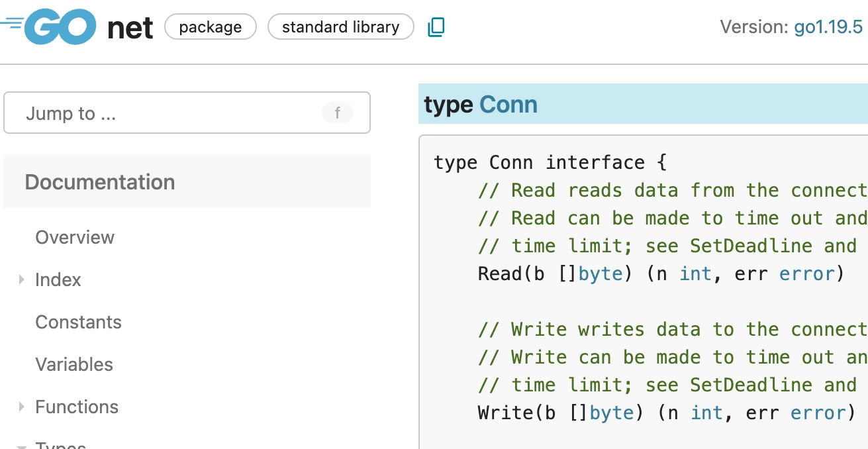Jump to the Variables section
The height and width of the screenshot is (449, 868).
click(74, 364)
